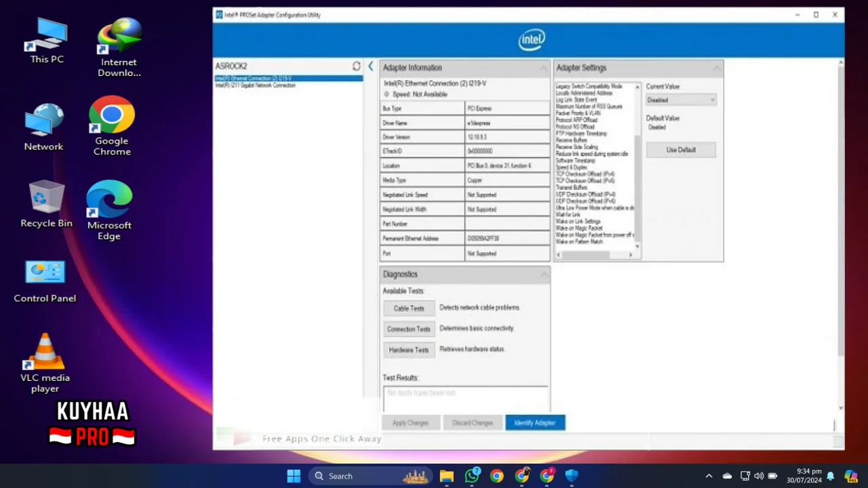Click Identify Adapter button
Image resolution: width=868 pixels, height=488 pixels.
click(535, 423)
